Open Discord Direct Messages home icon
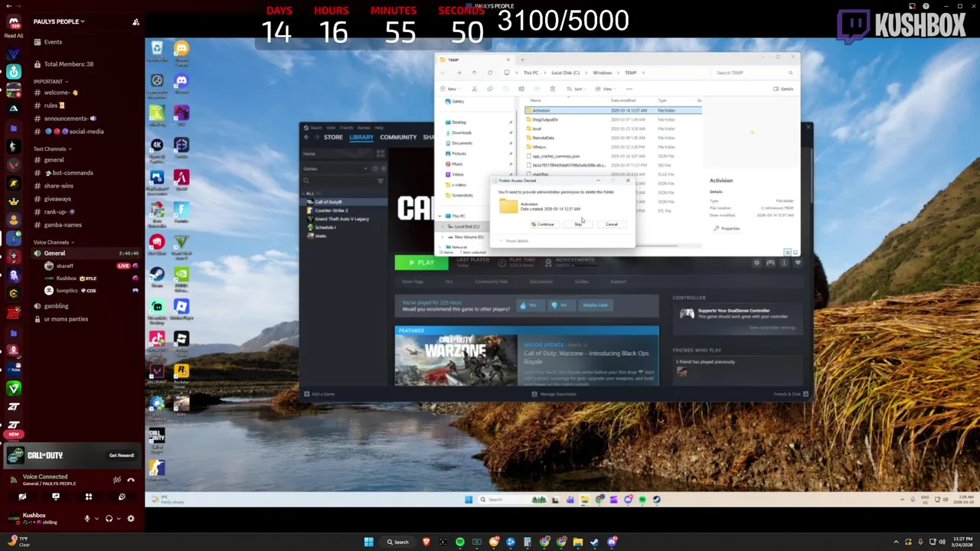The height and width of the screenshot is (551, 980). 13,23
